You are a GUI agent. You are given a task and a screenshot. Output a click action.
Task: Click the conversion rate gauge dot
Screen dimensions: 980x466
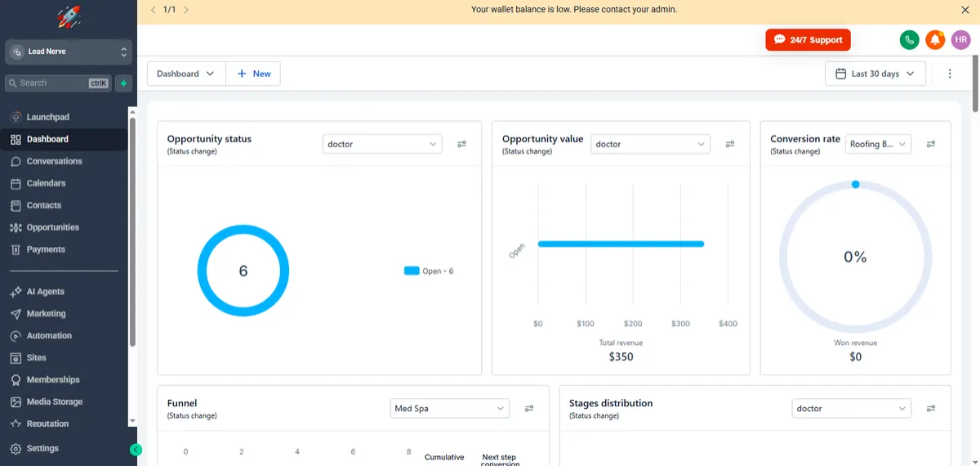[x=855, y=184]
